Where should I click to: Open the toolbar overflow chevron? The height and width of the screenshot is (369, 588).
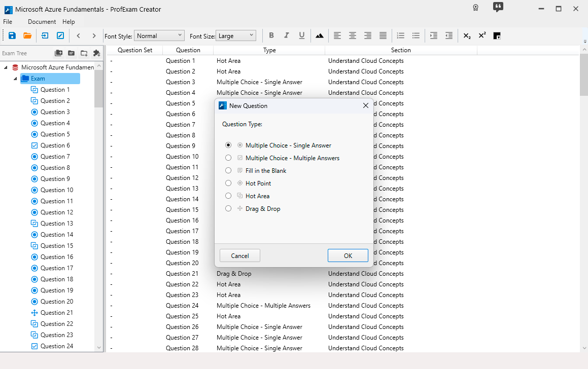(x=585, y=41)
